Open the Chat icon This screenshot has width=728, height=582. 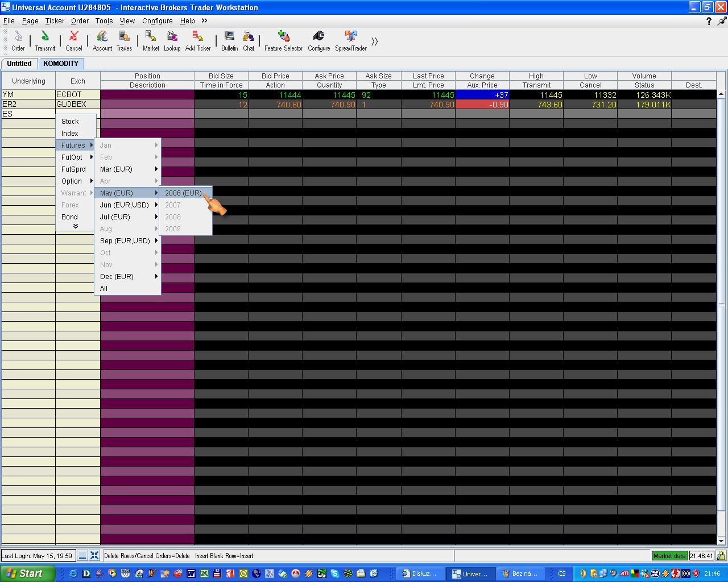(x=249, y=41)
